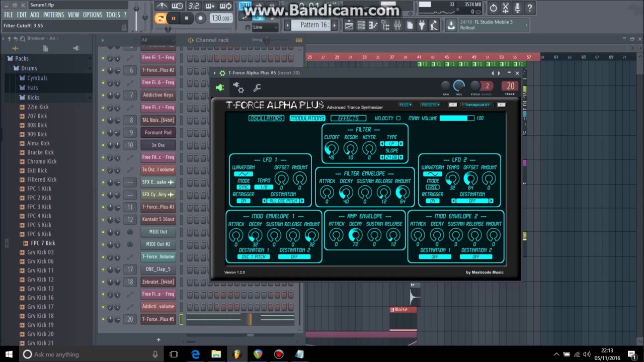The width and height of the screenshot is (644, 362).
Task: Toggle LFO 1 mode SYNC button
Action: point(244,187)
